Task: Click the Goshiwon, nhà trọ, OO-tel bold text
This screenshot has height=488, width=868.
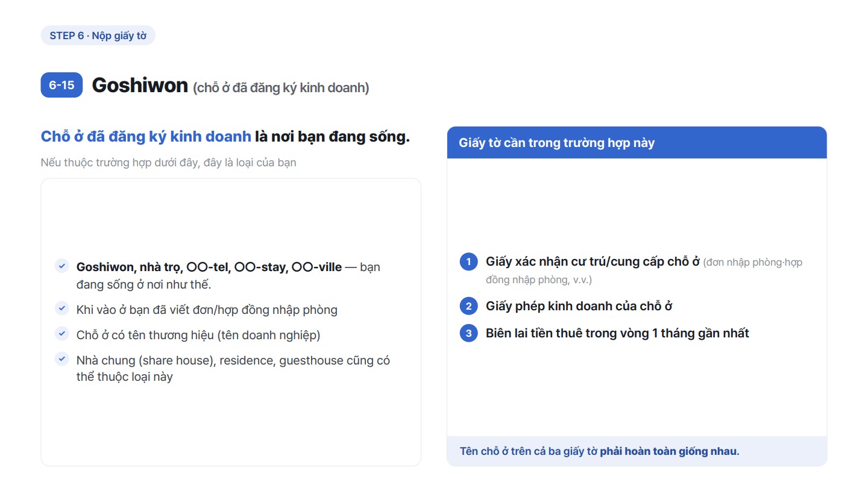Action: tap(209, 267)
